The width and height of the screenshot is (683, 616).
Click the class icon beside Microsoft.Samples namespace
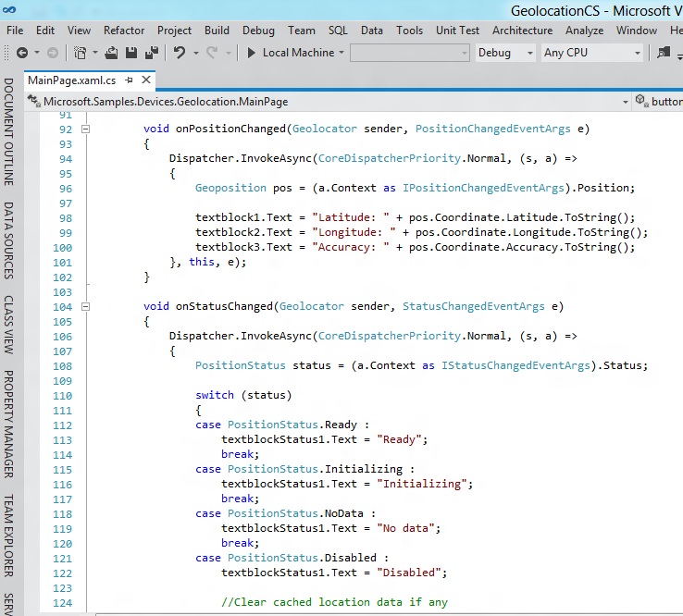[33, 101]
